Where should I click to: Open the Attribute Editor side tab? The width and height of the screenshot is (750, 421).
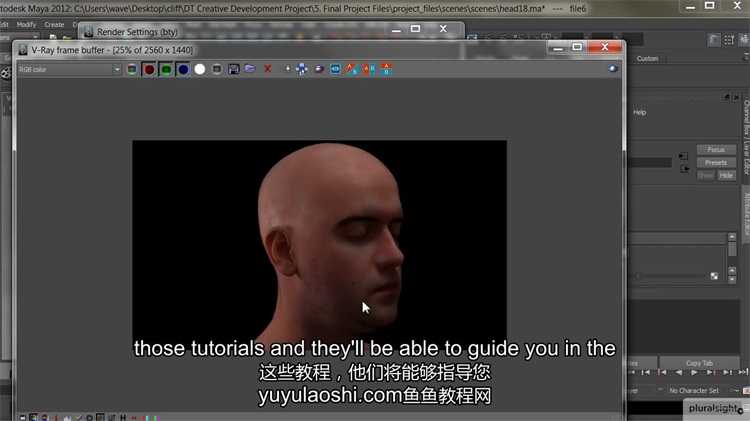point(746,214)
